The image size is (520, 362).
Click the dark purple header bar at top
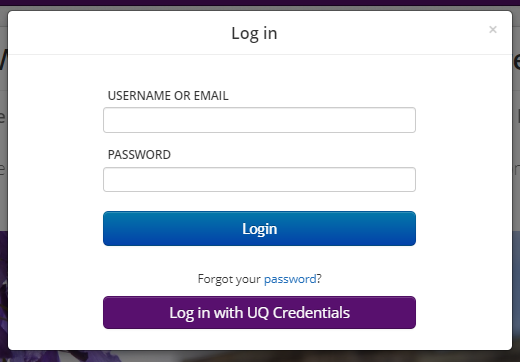click(260, 3)
